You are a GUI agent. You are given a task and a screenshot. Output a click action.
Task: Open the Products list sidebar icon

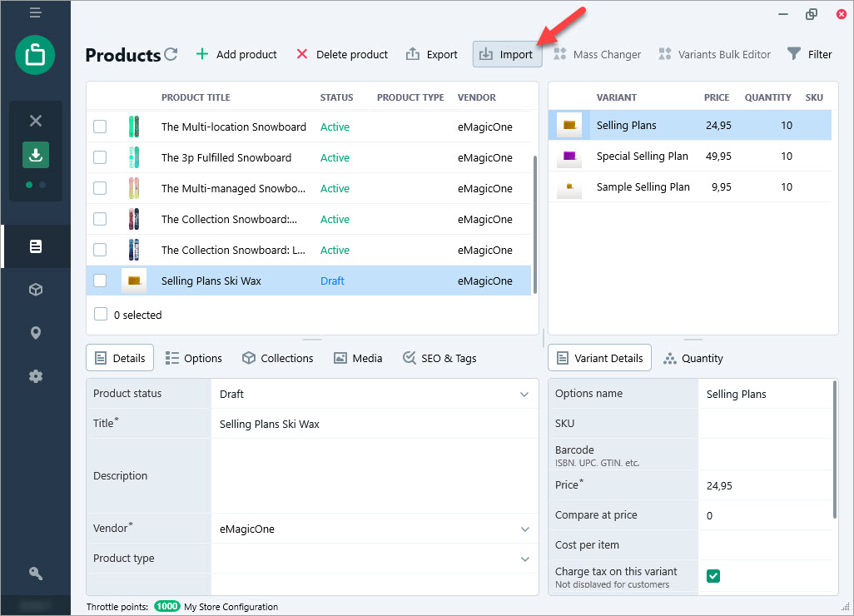coord(36,246)
